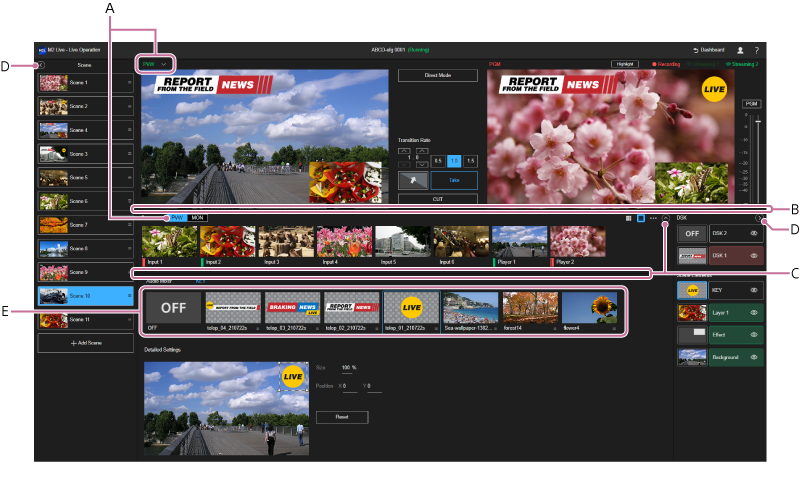Hide the Layer 1 eye toggle
The height and width of the screenshot is (480, 800).
click(755, 313)
